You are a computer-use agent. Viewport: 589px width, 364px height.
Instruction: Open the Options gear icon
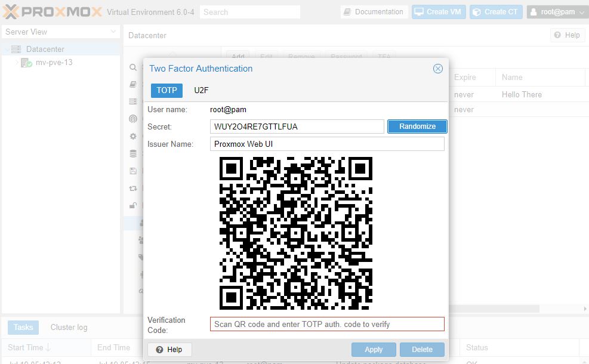pos(133,136)
